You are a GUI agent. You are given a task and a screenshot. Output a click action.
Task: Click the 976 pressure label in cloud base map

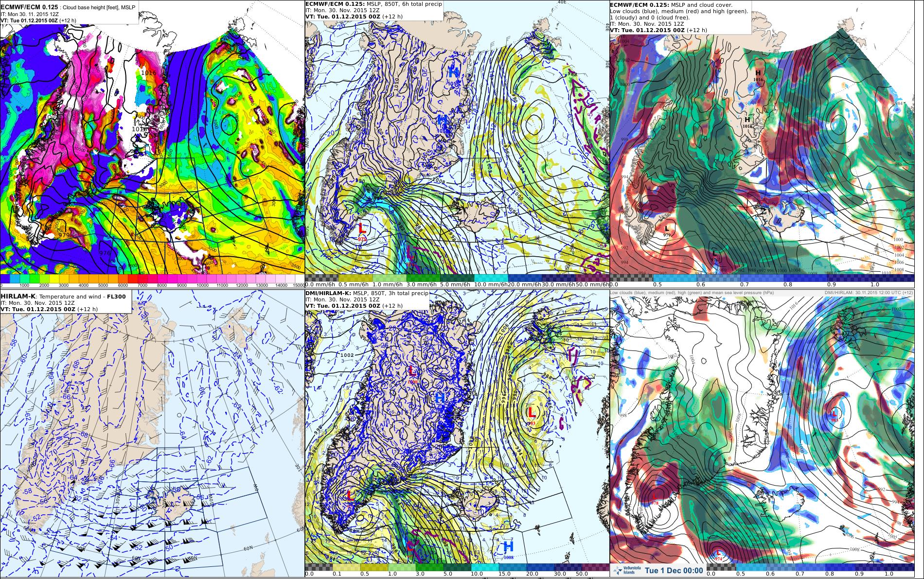coord(104,253)
